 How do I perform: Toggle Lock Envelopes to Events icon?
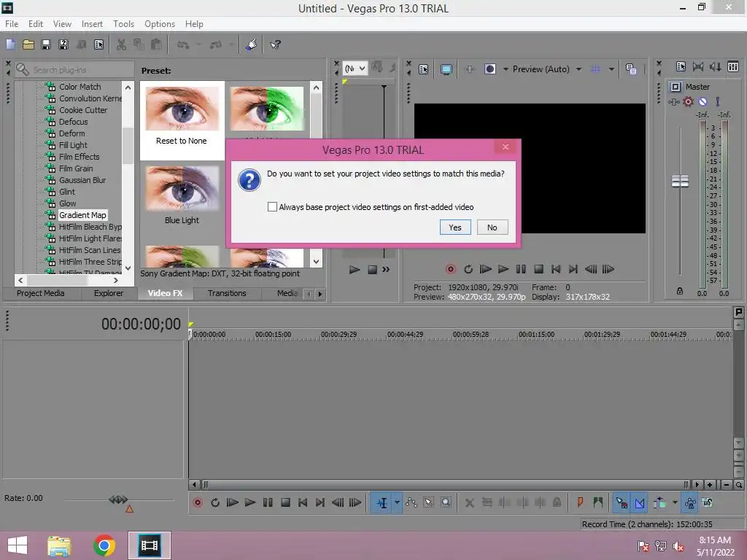pyautogui.click(x=690, y=503)
